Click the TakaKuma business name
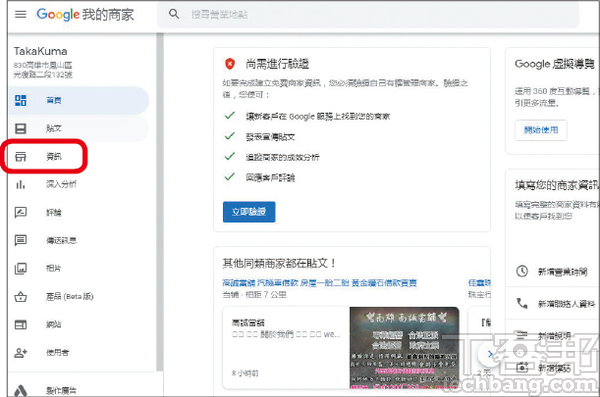Viewport: 600px width, 397px height. click(x=41, y=51)
